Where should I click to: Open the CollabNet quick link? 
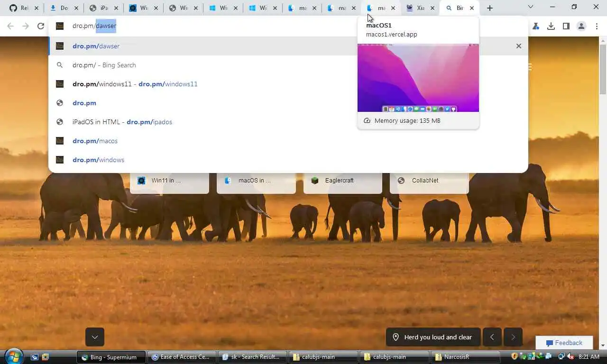click(x=429, y=181)
